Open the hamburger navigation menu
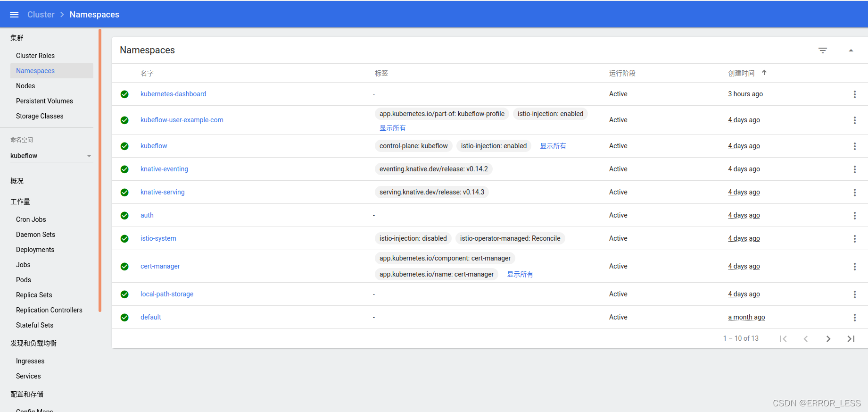 [x=14, y=15]
